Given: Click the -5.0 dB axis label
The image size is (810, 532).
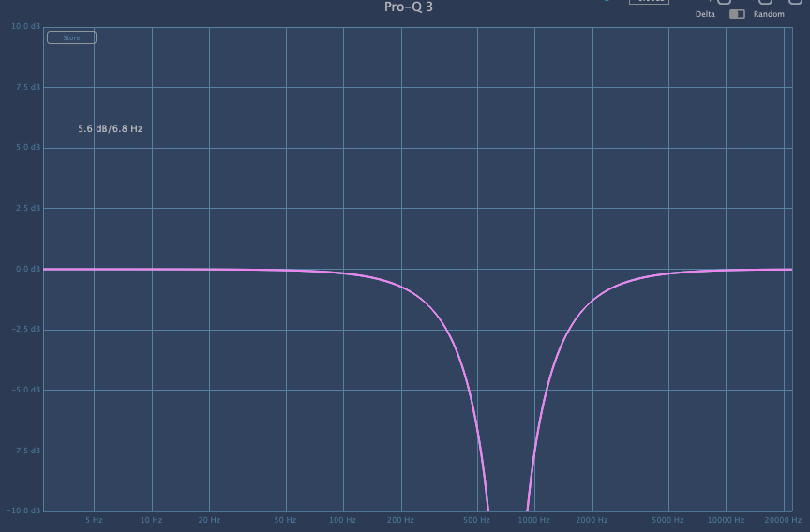Looking at the screenshot, I should click(x=26, y=390).
